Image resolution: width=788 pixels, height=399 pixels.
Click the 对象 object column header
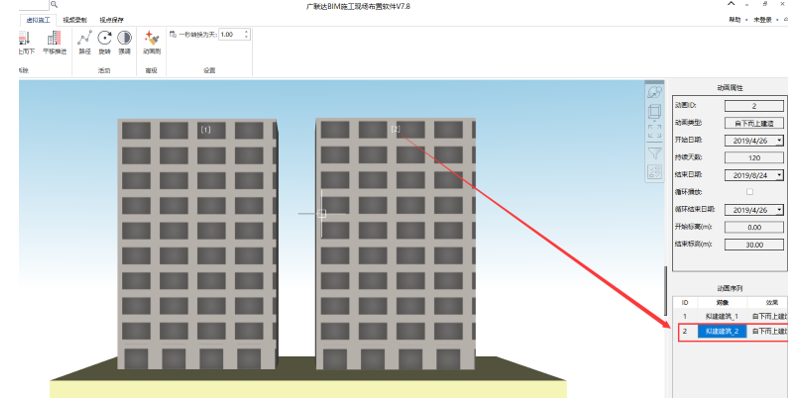(722, 303)
